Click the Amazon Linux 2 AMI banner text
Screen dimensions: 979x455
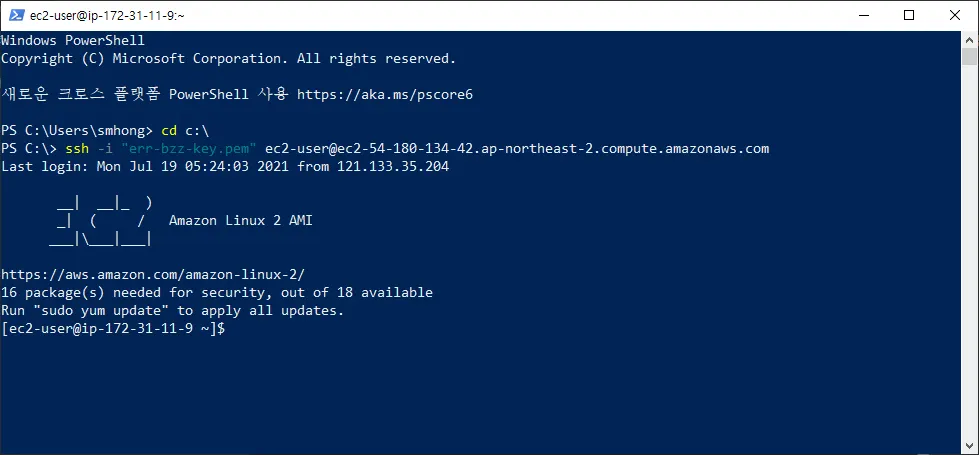[x=240, y=220]
